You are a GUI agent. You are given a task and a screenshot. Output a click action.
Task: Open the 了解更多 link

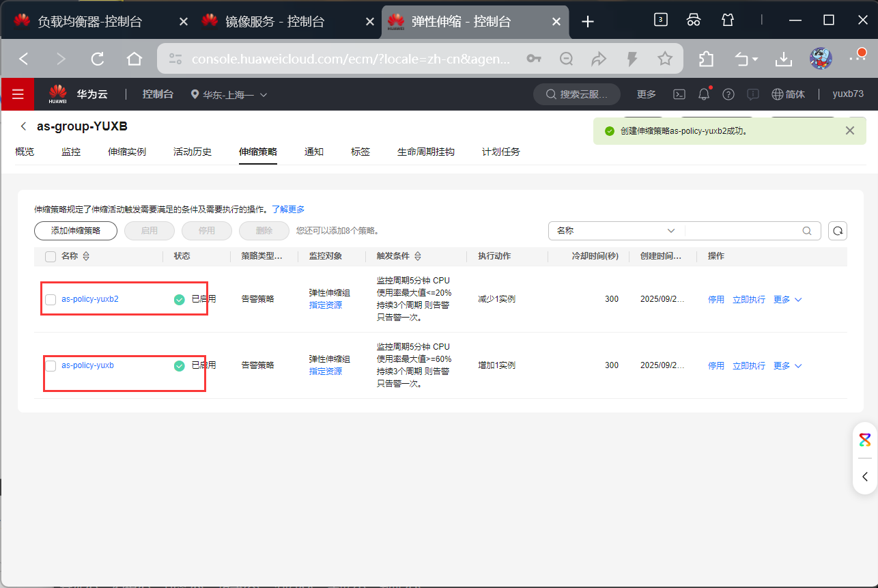pyautogui.click(x=288, y=209)
